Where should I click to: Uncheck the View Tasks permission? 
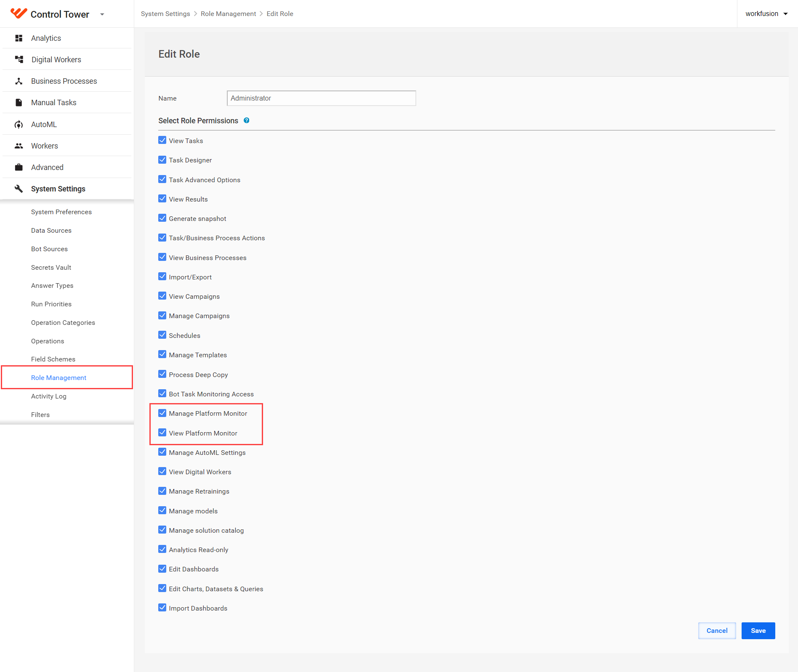click(x=162, y=140)
